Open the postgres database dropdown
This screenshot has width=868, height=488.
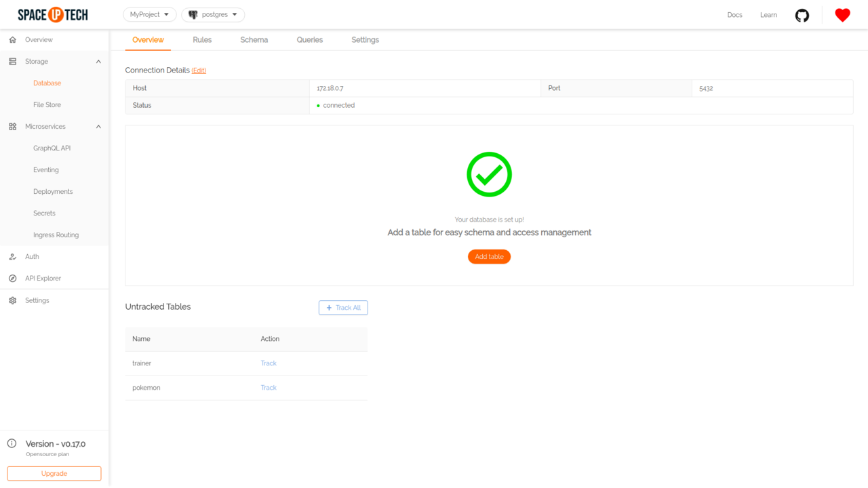[213, 14]
